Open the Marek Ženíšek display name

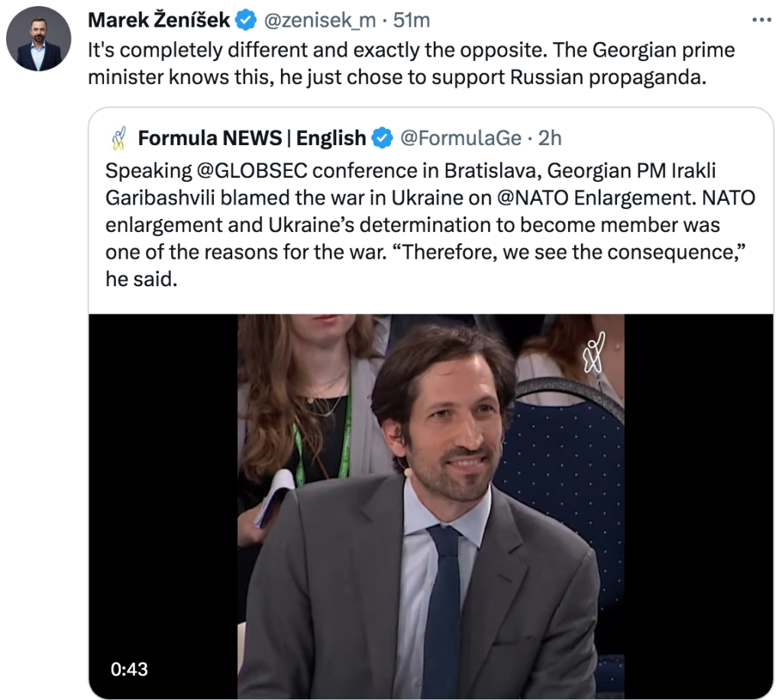coord(159,21)
